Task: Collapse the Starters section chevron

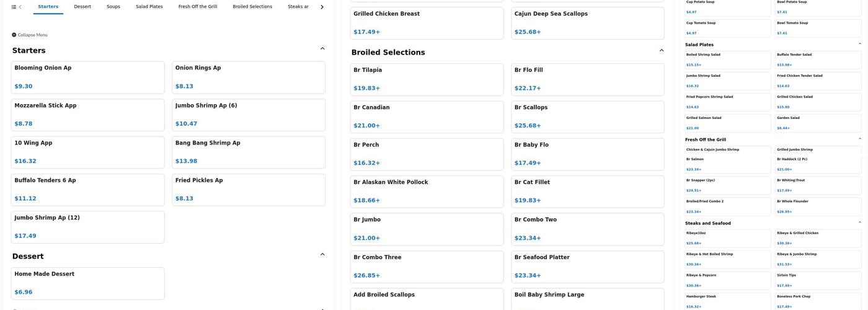Action: pyautogui.click(x=322, y=48)
